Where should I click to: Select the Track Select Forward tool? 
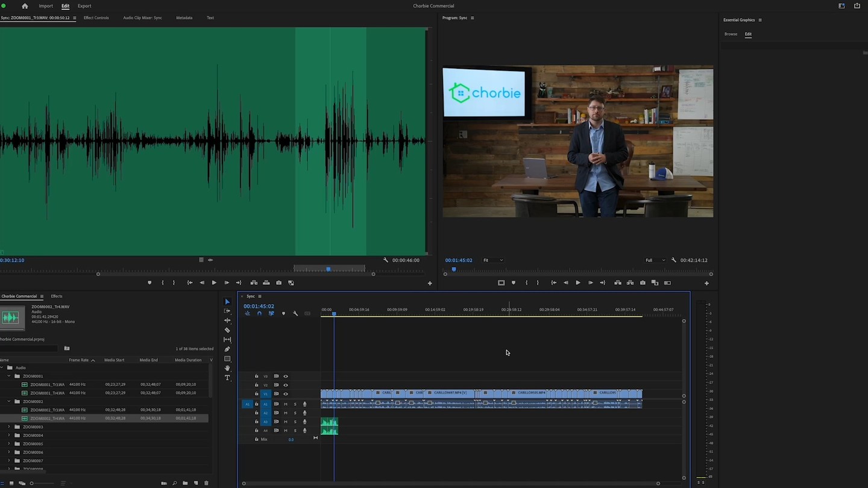click(228, 311)
